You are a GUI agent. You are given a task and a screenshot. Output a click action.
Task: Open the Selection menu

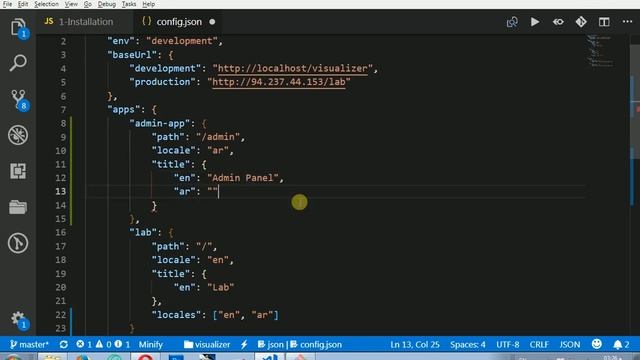click(x=46, y=4)
